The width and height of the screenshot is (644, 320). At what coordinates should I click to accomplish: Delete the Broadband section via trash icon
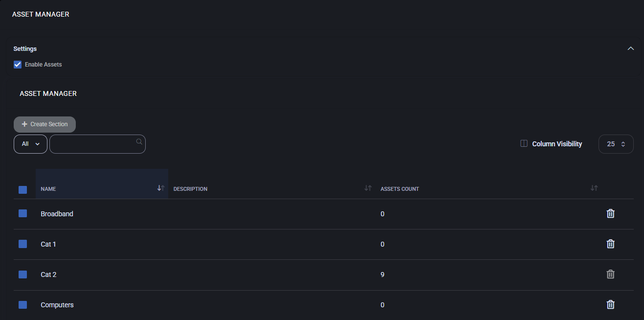(x=610, y=213)
